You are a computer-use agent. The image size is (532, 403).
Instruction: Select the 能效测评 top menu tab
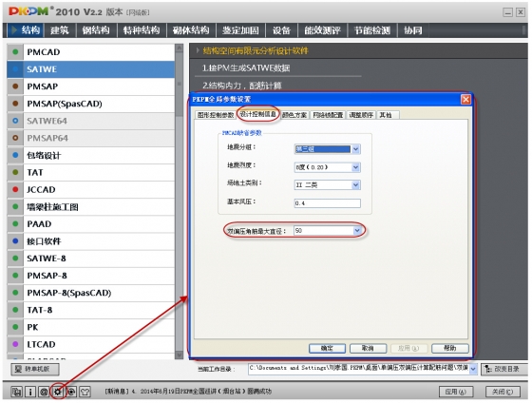click(x=323, y=30)
